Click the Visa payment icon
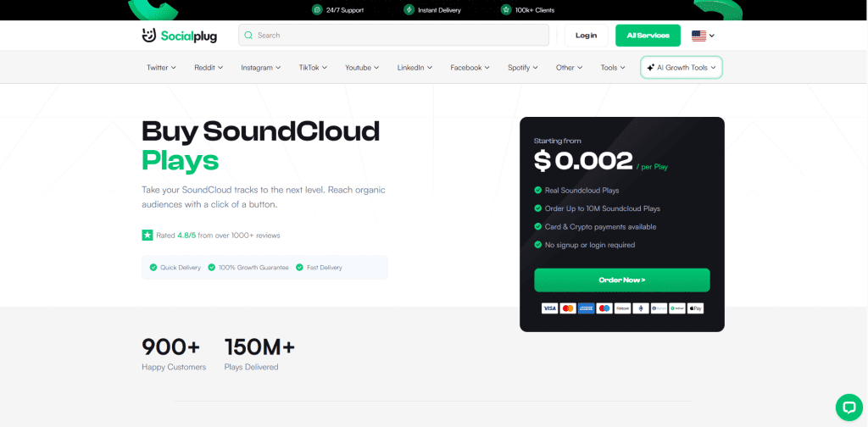The width and height of the screenshot is (868, 427). pos(549,308)
